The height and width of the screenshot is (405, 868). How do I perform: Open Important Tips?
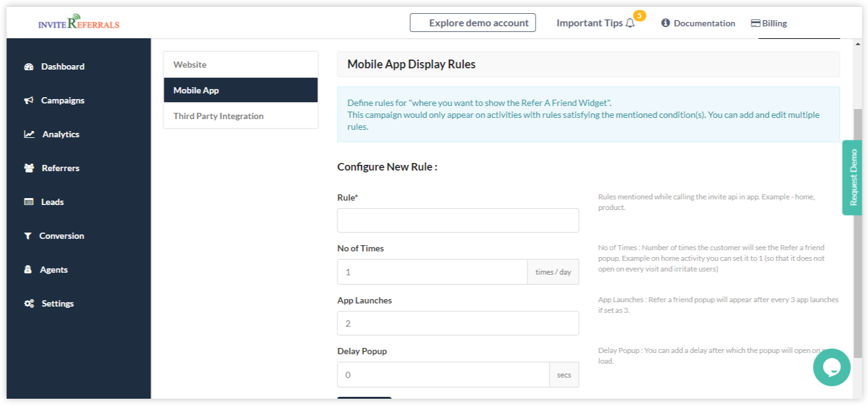(x=590, y=23)
